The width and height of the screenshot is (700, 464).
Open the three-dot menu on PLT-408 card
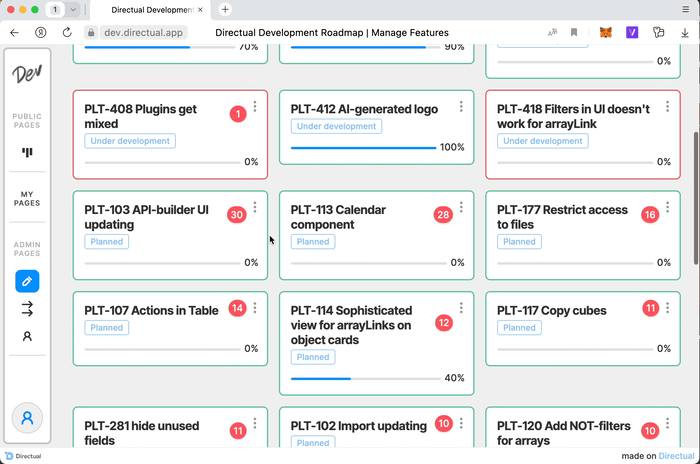(x=255, y=107)
